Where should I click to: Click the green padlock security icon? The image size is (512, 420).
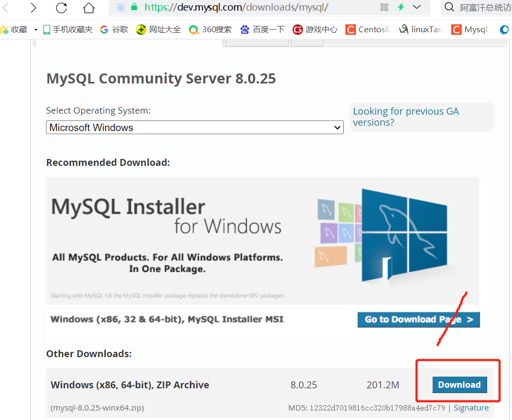[134, 7]
